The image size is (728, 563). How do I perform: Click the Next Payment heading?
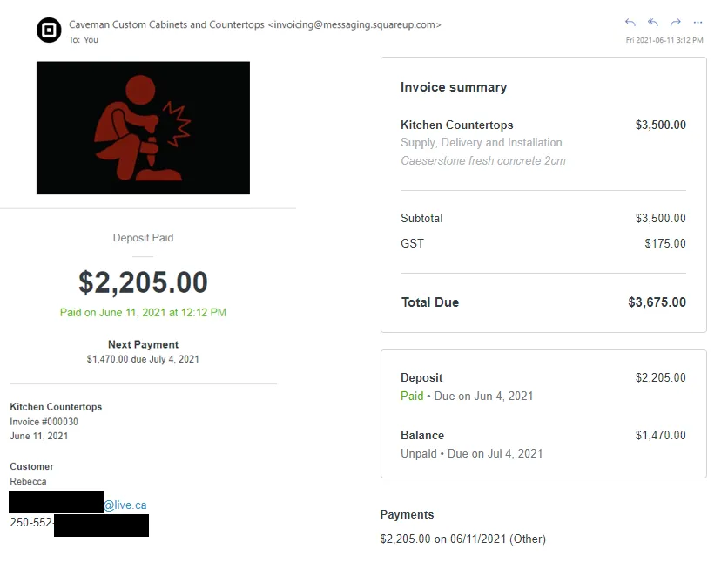tap(143, 344)
